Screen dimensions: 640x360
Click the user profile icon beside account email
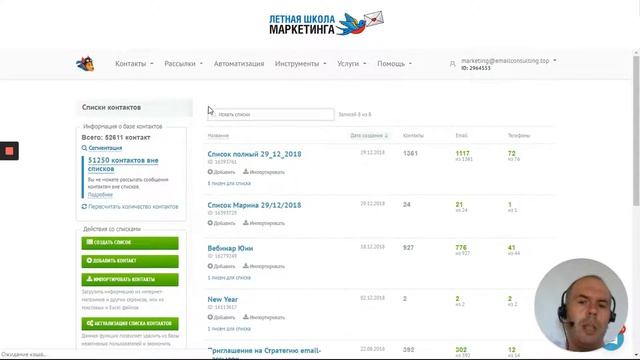[453, 64]
